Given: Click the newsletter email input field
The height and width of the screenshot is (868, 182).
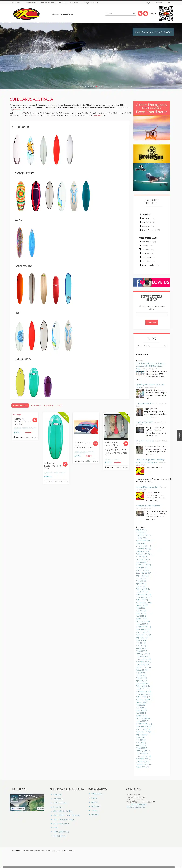Looking at the screenshot, I should [x=152, y=314].
